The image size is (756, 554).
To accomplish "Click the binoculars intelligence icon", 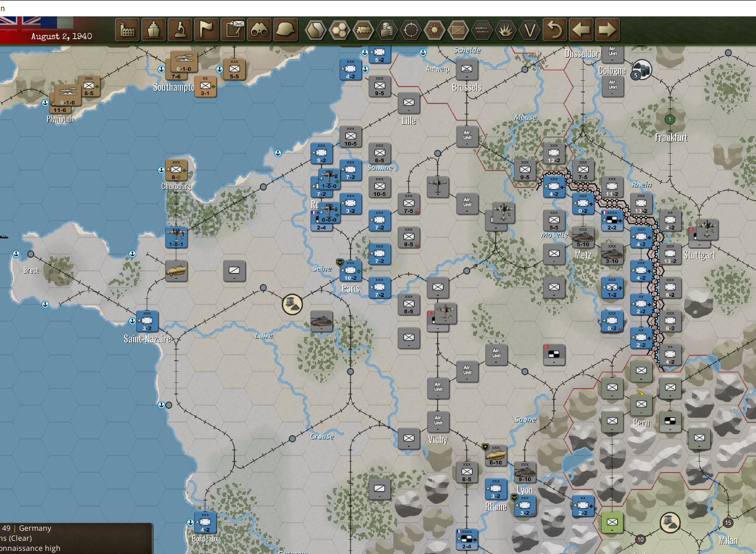I will click(259, 30).
